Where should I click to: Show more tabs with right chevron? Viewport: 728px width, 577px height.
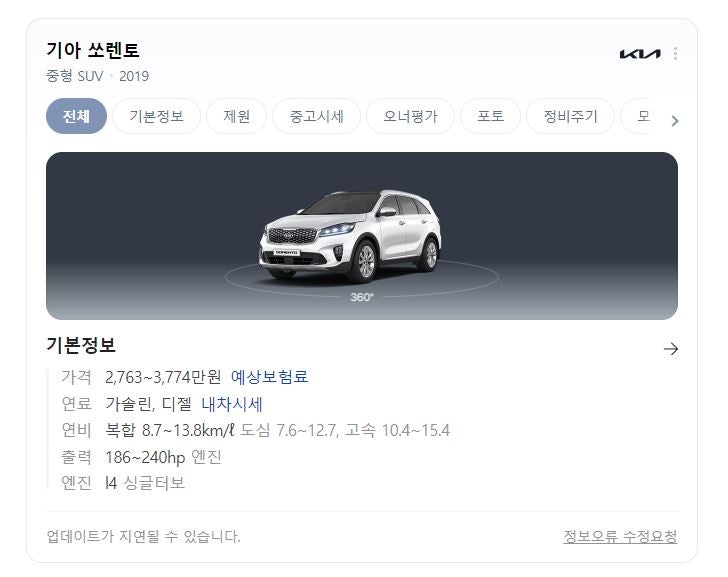675,121
